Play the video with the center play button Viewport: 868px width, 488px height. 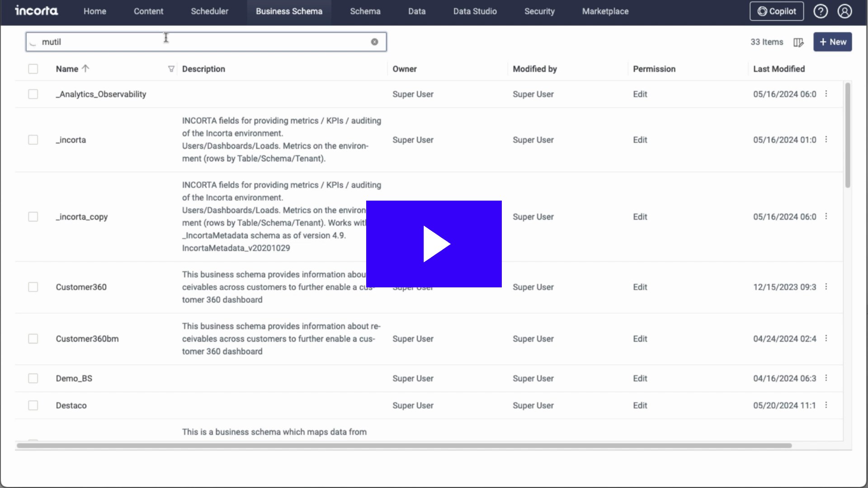pos(434,244)
